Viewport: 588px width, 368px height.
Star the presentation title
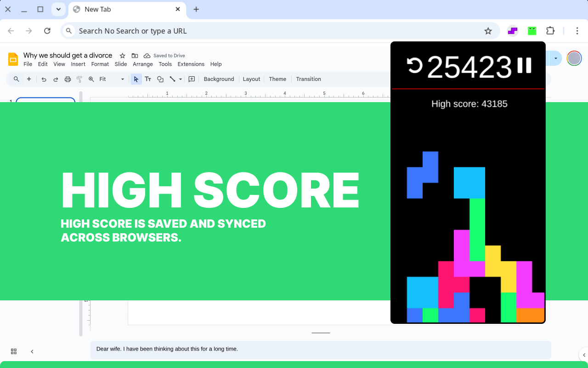click(122, 56)
